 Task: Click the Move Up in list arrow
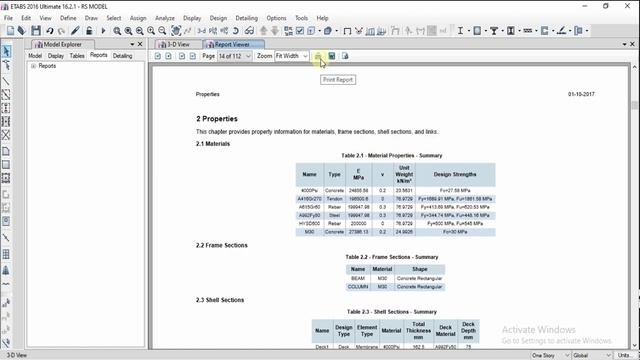tap(264, 31)
